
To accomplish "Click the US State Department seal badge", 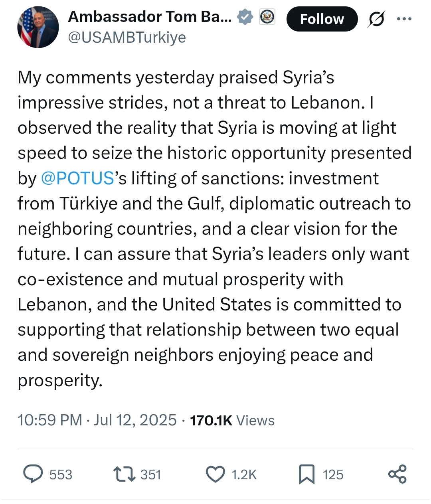I will [267, 17].
